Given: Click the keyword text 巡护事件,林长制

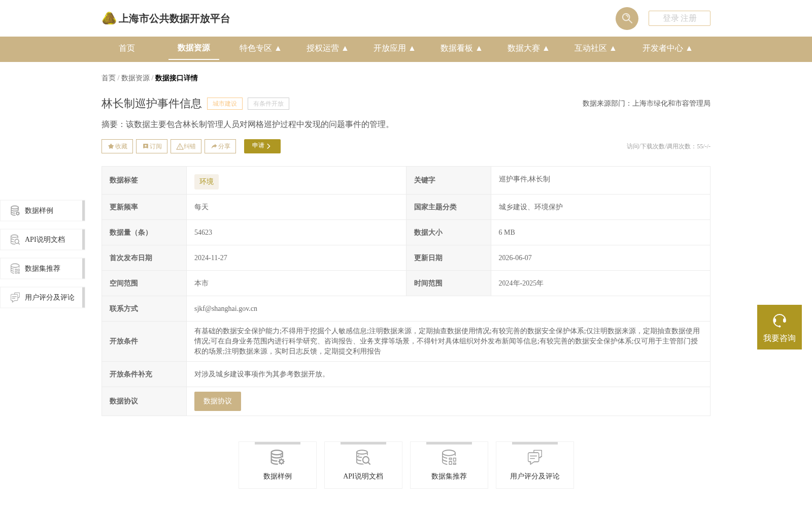Looking at the screenshot, I should coord(524,179).
